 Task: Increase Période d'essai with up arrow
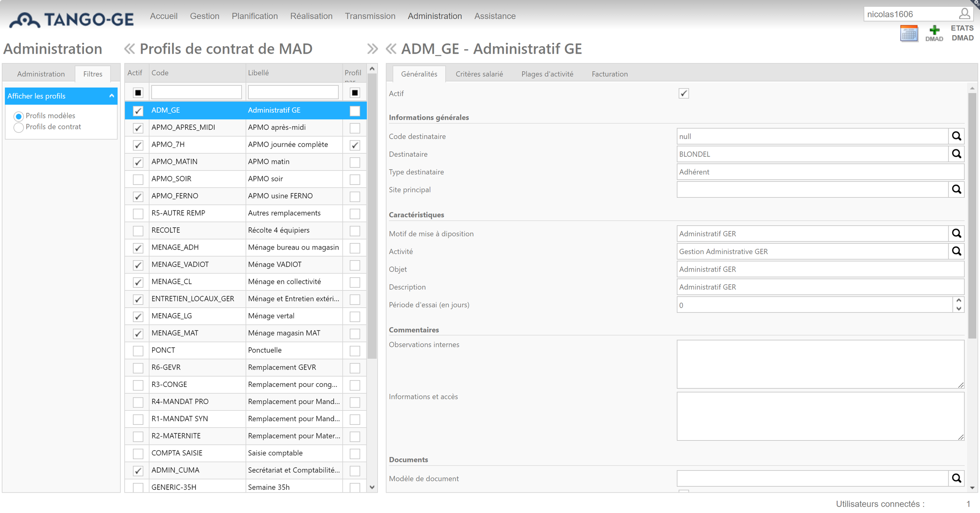coord(958,301)
